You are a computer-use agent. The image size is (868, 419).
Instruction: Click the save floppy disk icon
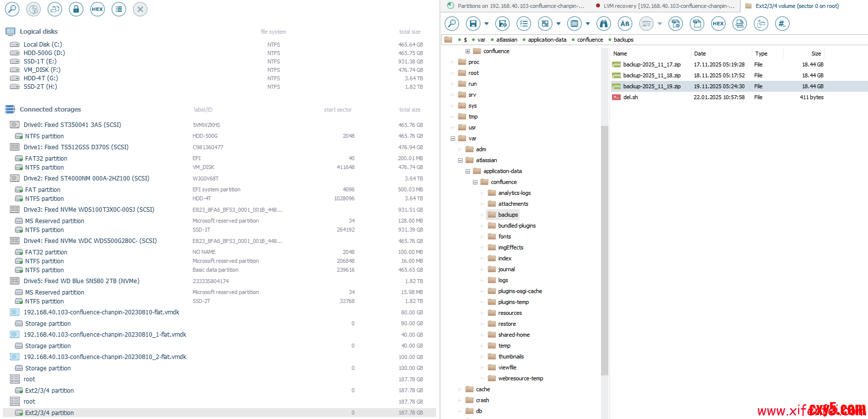[473, 23]
